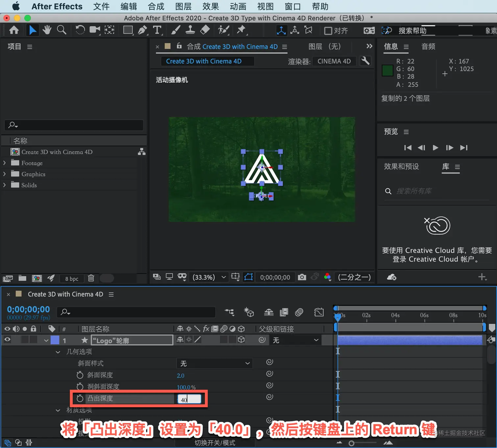The image size is (497, 448).
Task: Click the composition tab color label swatch
Action: click(168, 46)
